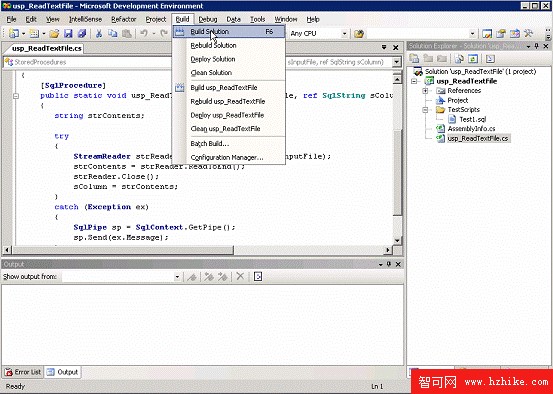Open the active files list dropdown in editor
553x394 pixels.
384,47
